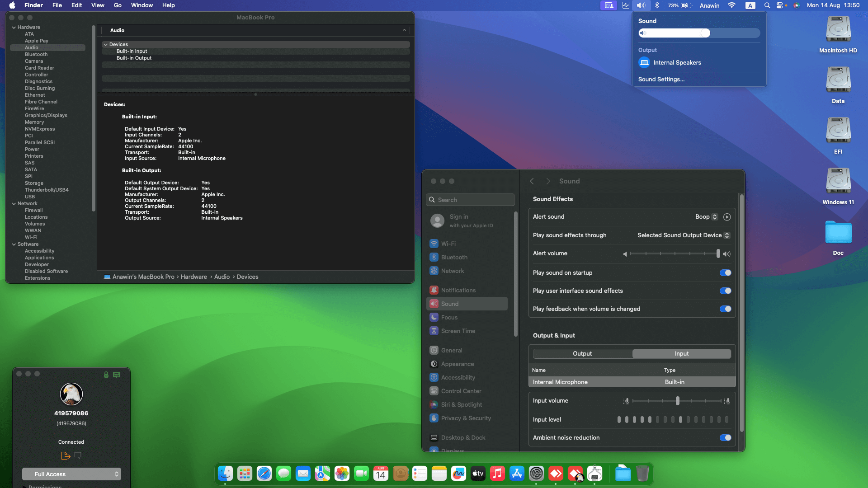Open the Doc folder on desktop
Viewport: 868px width, 488px height.
[x=838, y=233]
